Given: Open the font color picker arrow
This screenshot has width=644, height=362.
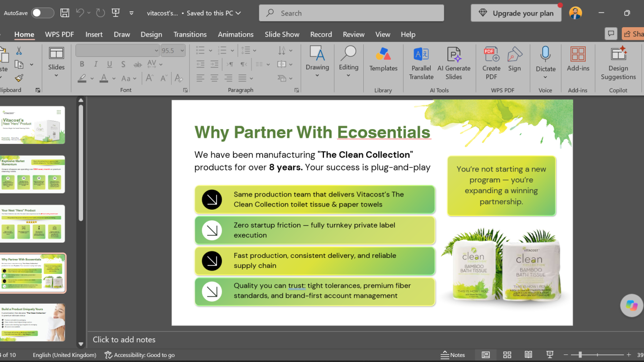Looking at the screenshot, I should click(x=114, y=78).
